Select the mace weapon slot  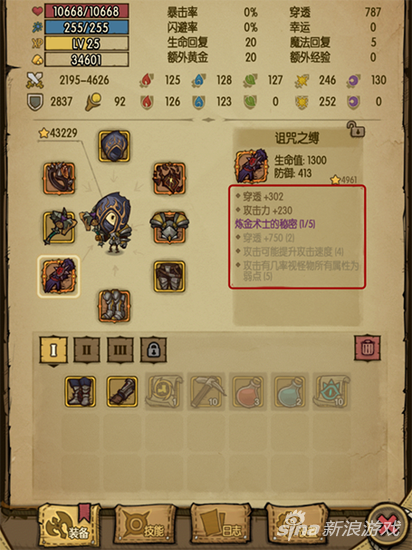[x=59, y=227]
